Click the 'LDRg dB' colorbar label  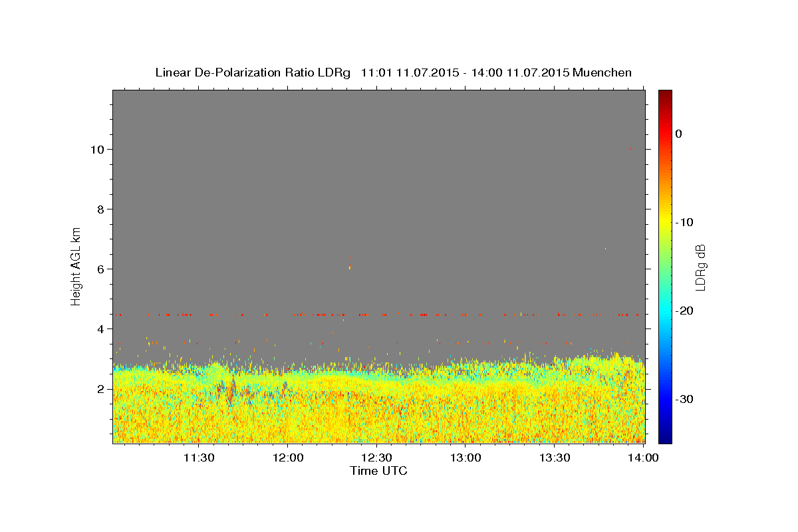point(700,267)
